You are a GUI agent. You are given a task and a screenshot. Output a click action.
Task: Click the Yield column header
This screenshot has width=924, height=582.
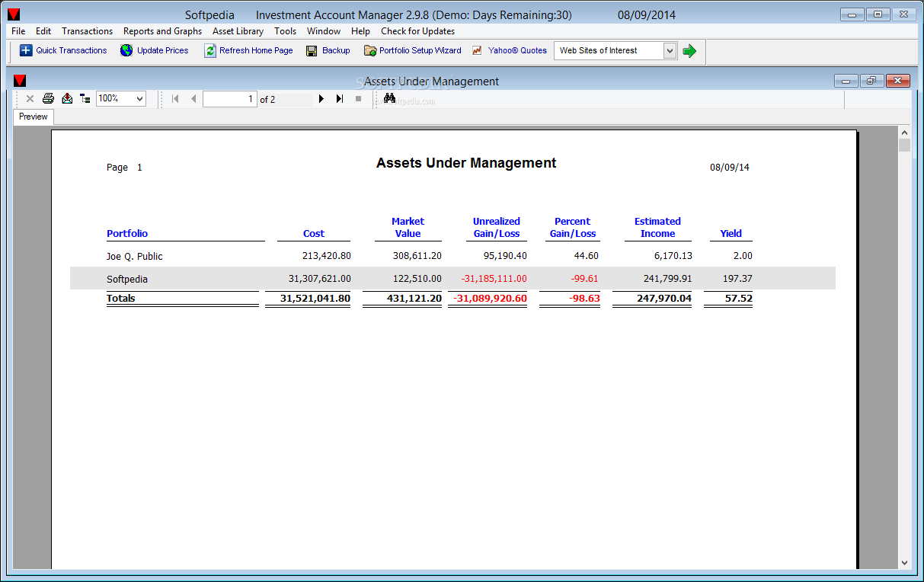(731, 234)
